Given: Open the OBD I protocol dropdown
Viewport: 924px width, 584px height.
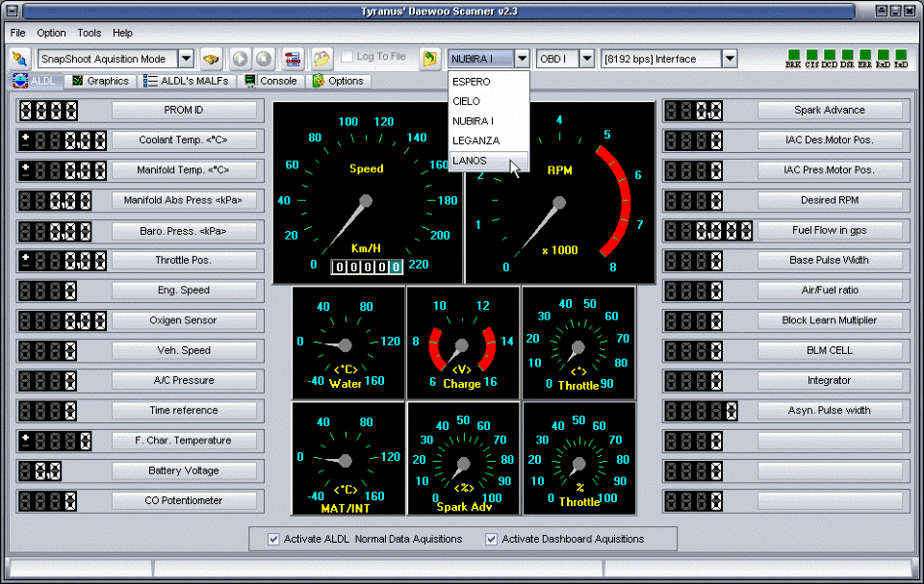Looking at the screenshot, I should [x=586, y=59].
